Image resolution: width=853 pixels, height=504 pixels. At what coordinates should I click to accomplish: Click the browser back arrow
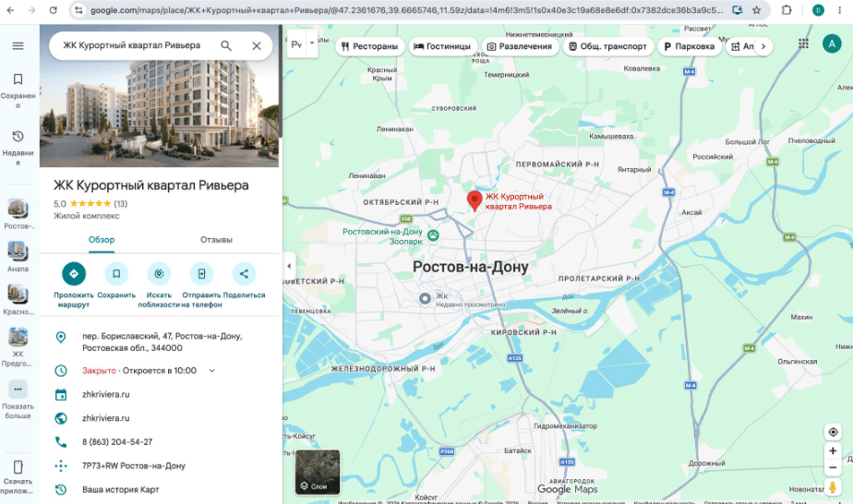coord(10,10)
